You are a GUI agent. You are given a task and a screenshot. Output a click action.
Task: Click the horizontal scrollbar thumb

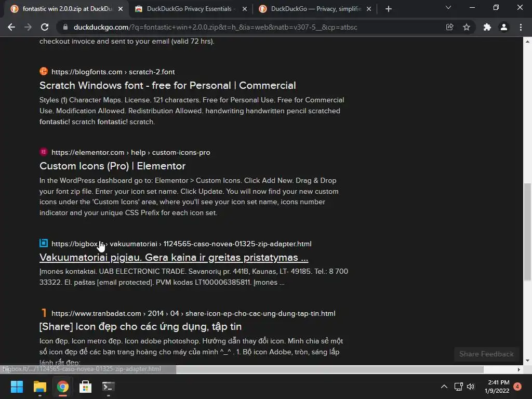pyautogui.click(x=330, y=369)
